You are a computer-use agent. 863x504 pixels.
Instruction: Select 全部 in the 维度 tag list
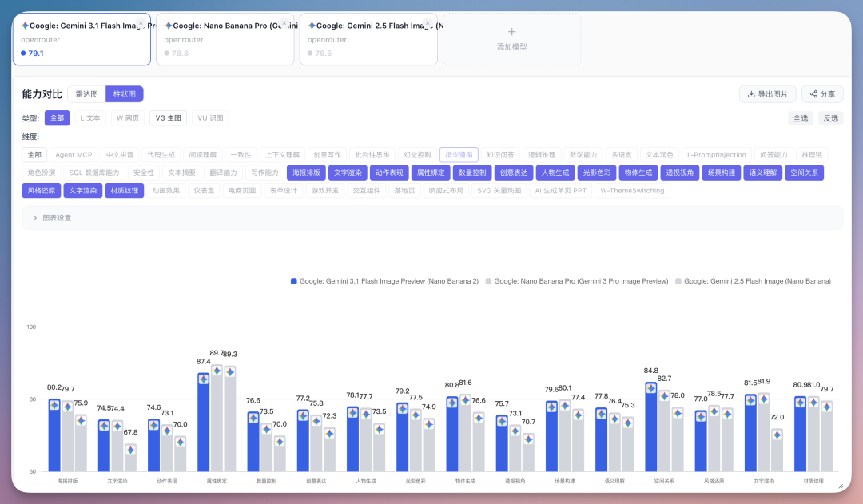click(x=34, y=155)
